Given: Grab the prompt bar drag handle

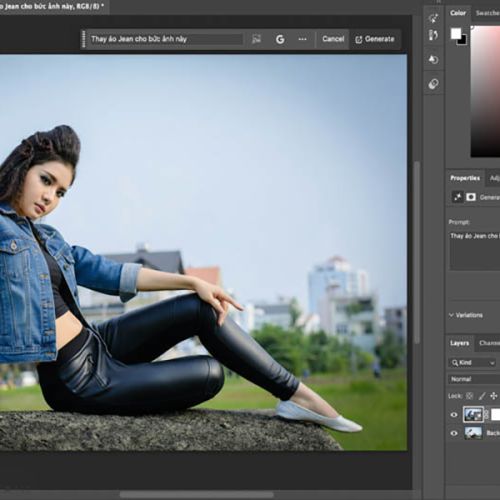Looking at the screenshot, I should click(84, 39).
